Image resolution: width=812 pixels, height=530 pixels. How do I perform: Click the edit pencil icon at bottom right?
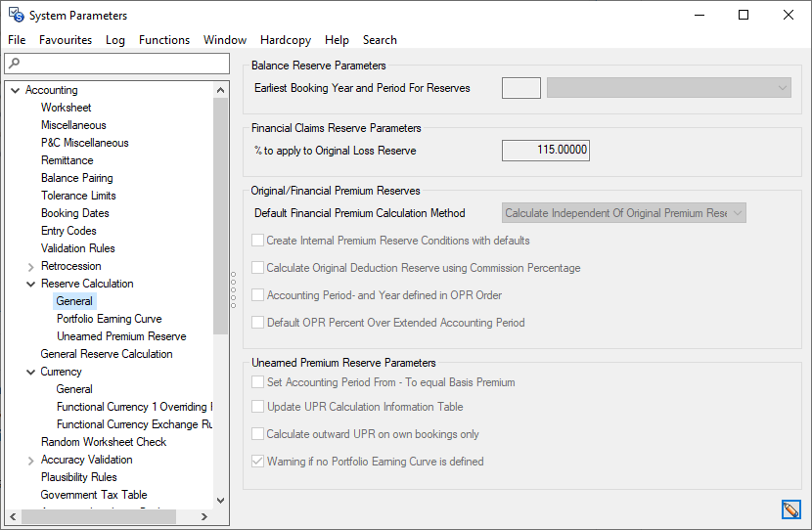coord(790,509)
